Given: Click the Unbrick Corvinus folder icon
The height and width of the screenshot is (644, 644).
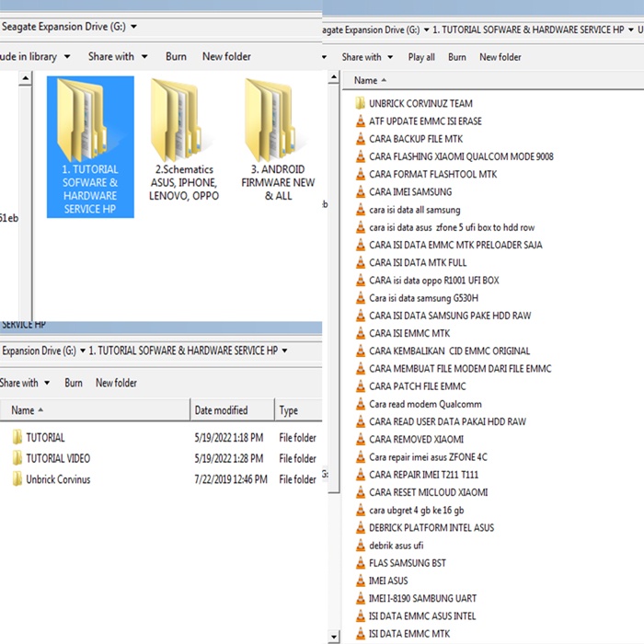Looking at the screenshot, I should click(x=17, y=479).
